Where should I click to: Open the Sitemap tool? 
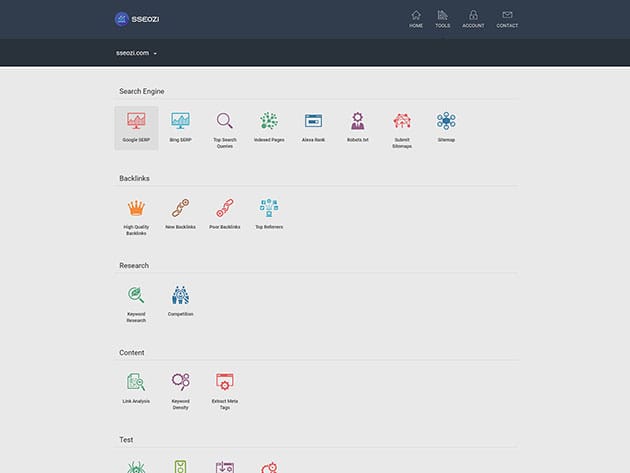(x=446, y=127)
